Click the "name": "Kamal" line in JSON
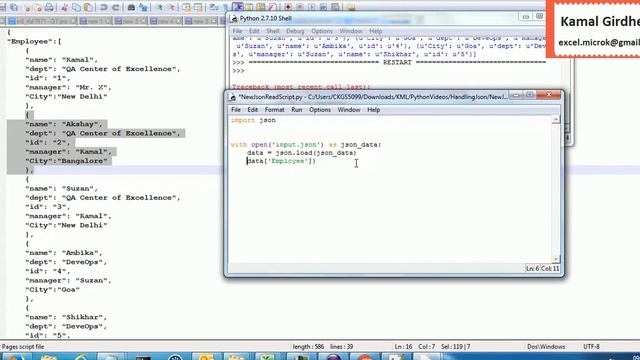640x360 pixels. pos(62,60)
